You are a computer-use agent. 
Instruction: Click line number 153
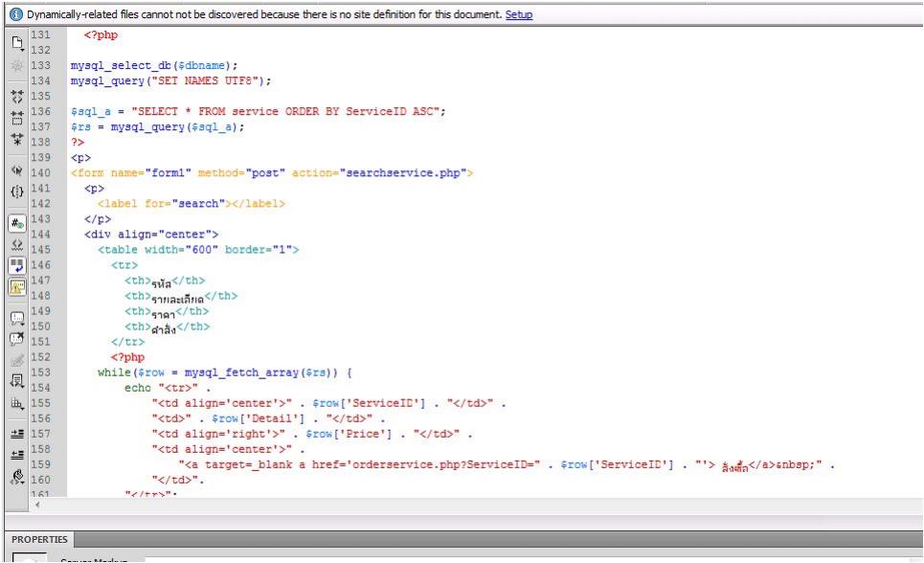[x=40, y=372]
